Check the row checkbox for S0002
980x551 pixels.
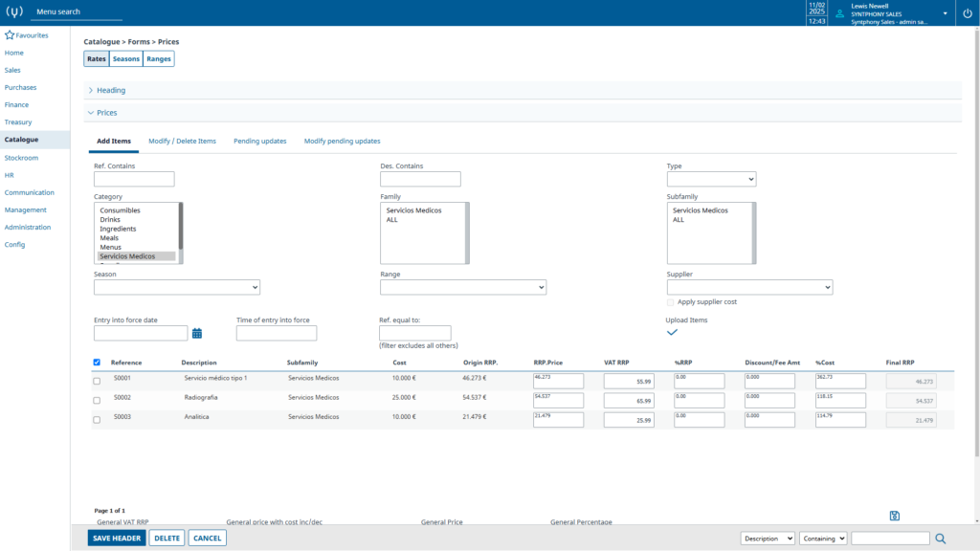click(97, 401)
